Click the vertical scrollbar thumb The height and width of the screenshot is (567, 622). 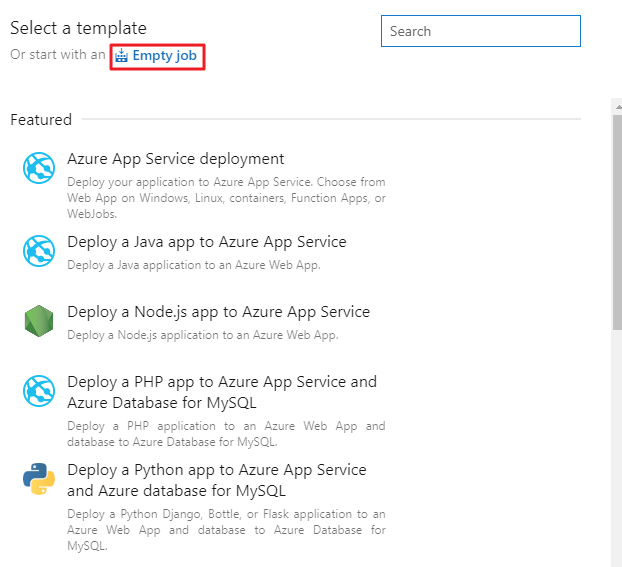point(617,222)
